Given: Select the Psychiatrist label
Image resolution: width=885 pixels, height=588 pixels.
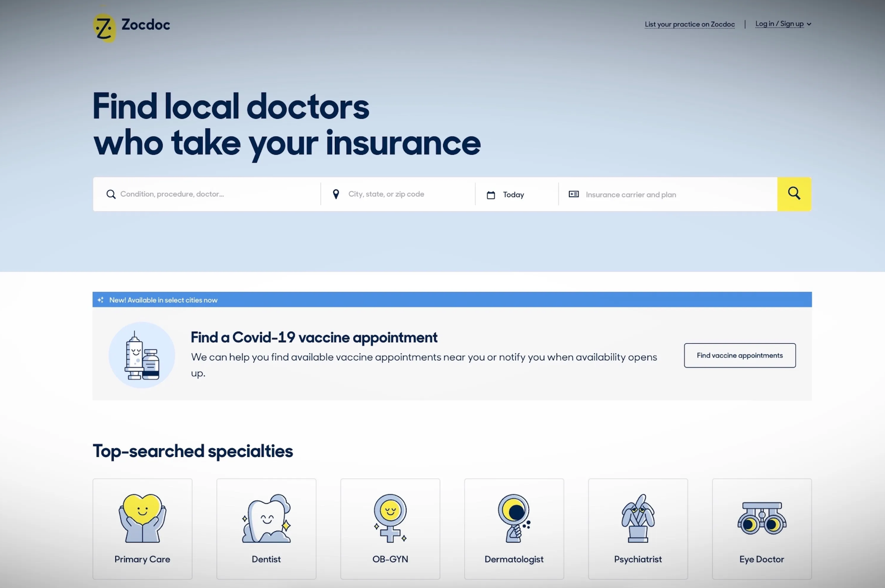Looking at the screenshot, I should 638,559.
